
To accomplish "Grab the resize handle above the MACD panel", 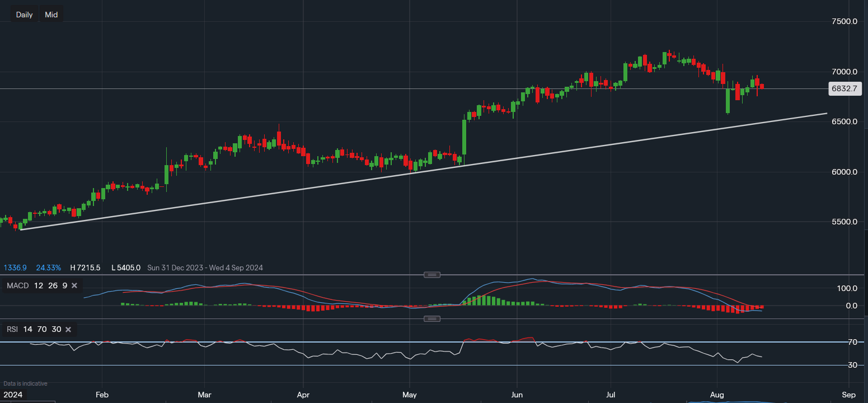I will (x=432, y=275).
